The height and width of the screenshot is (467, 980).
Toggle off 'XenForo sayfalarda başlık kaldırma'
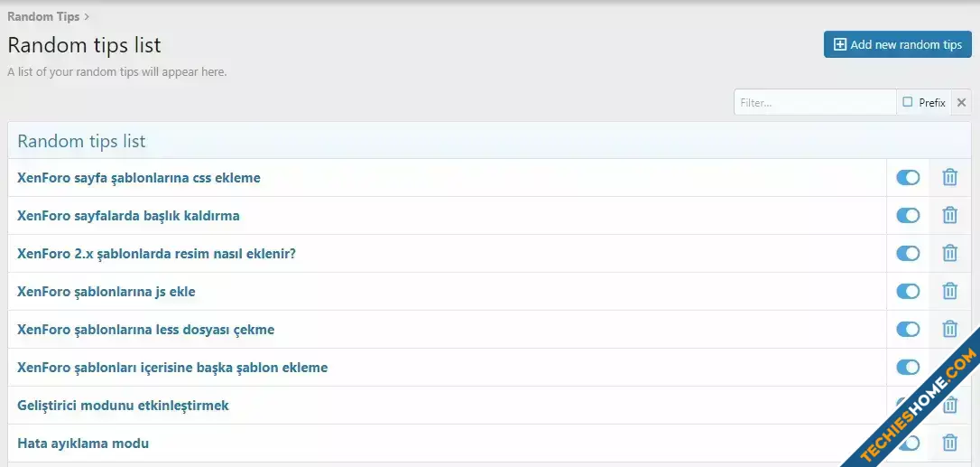point(908,215)
